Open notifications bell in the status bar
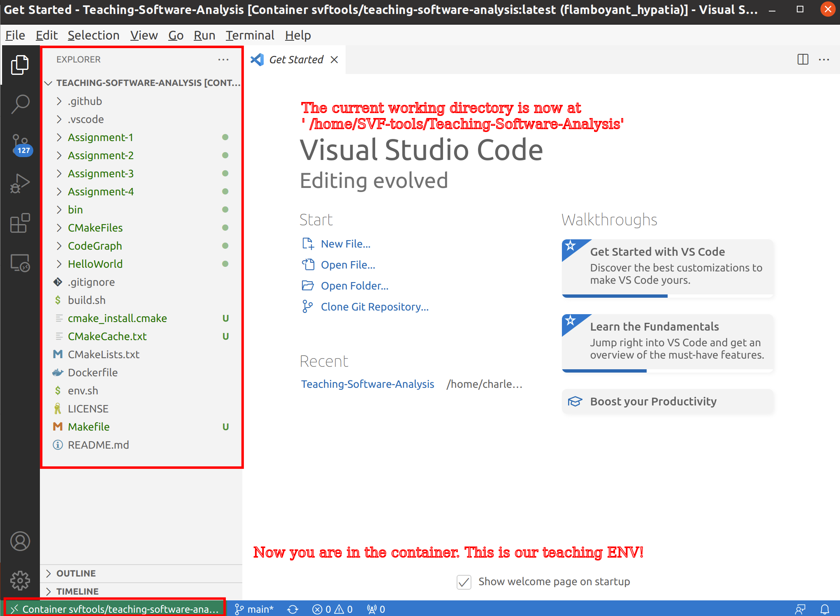The height and width of the screenshot is (616, 840). [x=824, y=609]
